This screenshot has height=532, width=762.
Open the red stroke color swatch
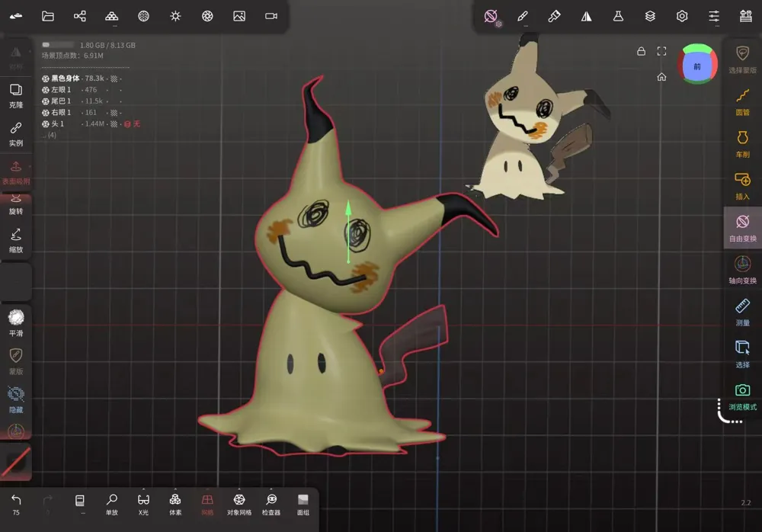point(15,462)
